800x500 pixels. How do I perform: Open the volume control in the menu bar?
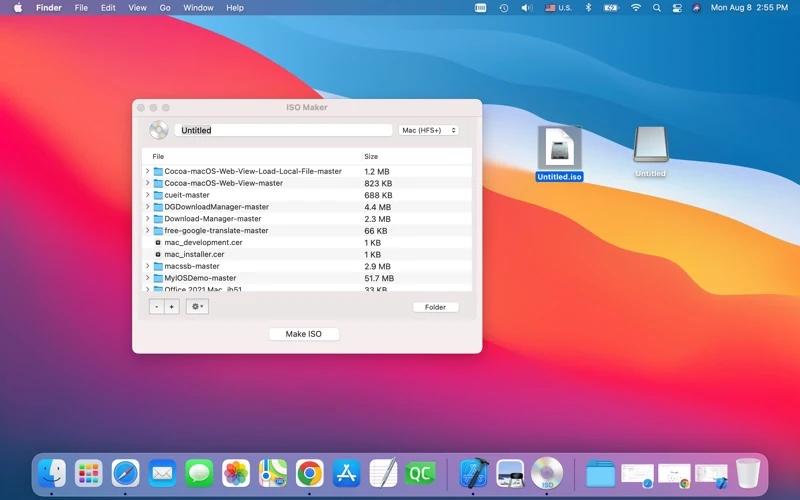click(x=527, y=8)
